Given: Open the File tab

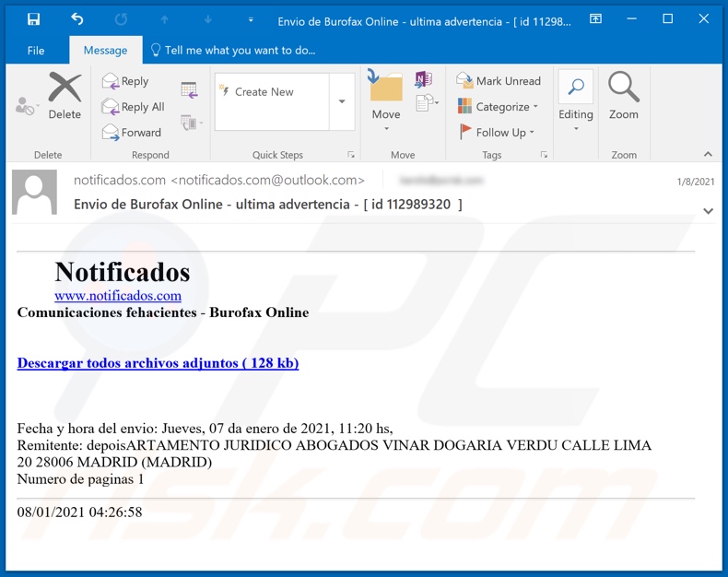Looking at the screenshot, I should (x=36, y=50).
